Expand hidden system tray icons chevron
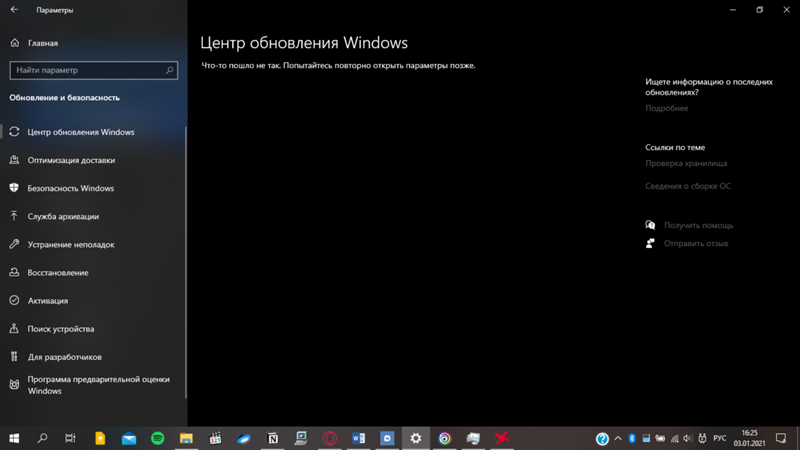The width and height of the screenshot is (800, 450). [x=618, y=438]
